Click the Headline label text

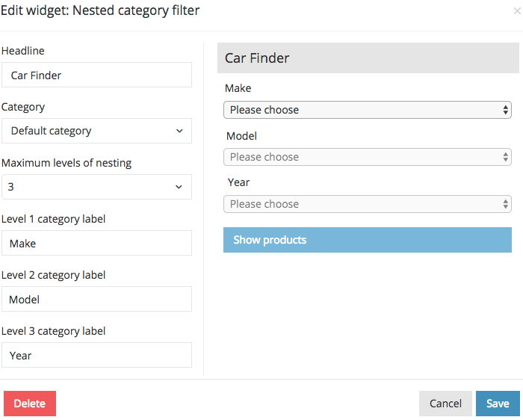point(23,51)
